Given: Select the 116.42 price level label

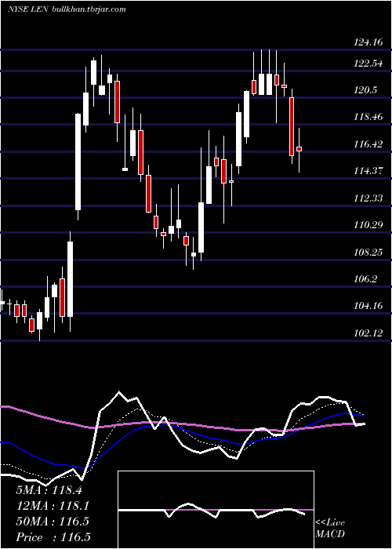Looking at the screenshot, I should [x=368, y=144].
